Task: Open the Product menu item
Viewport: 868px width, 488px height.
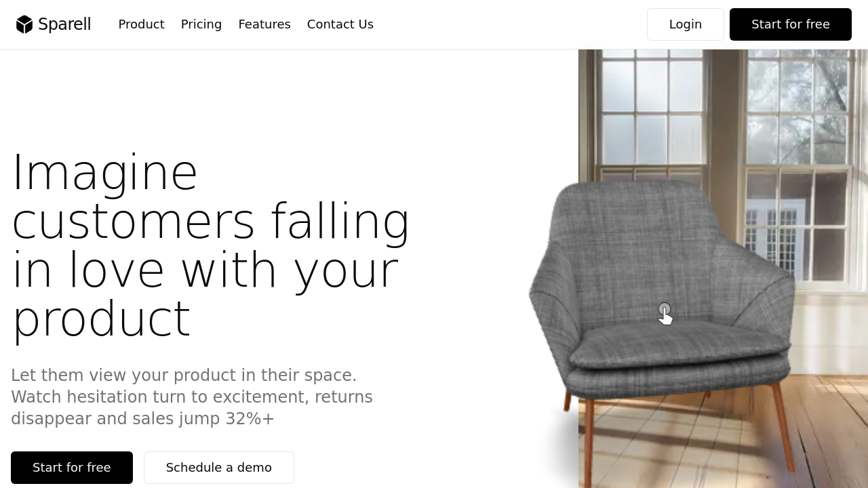Action: tap(141, 24)
